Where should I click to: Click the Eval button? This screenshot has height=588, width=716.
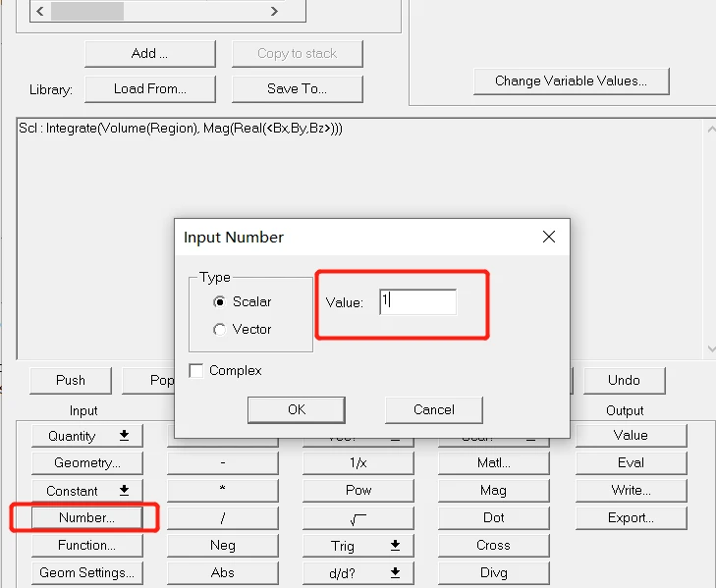632,463
